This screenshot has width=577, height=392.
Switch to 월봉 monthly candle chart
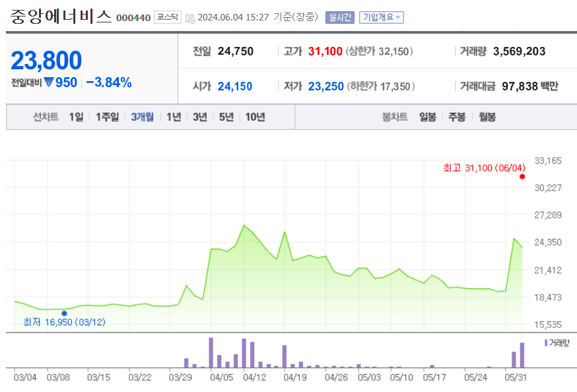(x=487, y=117)
